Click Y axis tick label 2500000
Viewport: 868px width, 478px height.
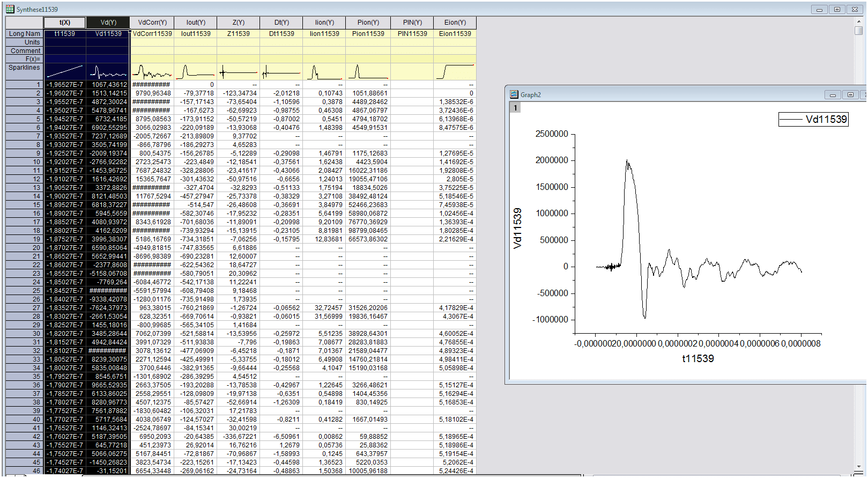[x=552, y=134]
